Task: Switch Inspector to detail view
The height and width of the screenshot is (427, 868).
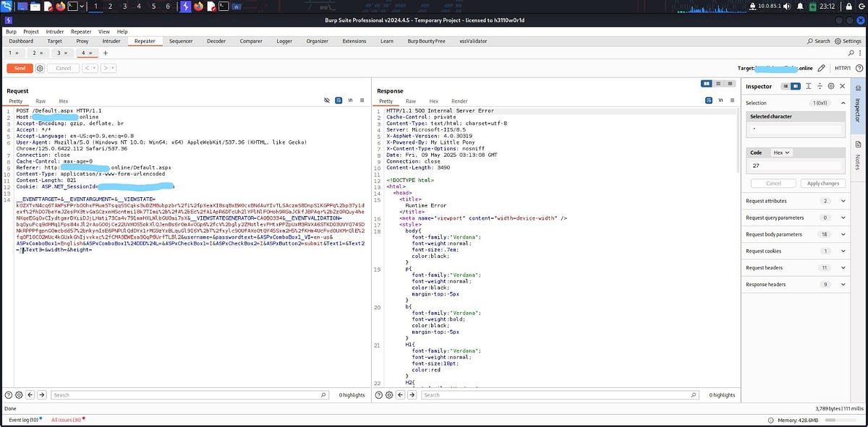Action: (796, 86)
